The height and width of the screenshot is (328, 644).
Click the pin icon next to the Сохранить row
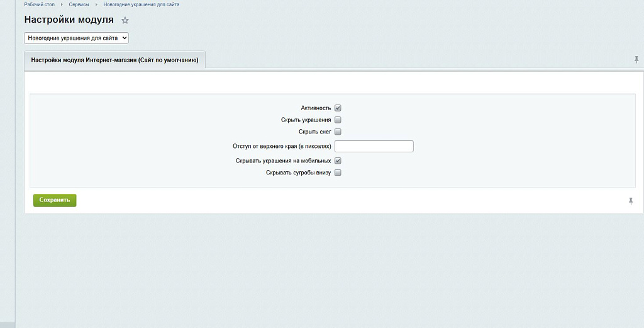coord(631,201)
